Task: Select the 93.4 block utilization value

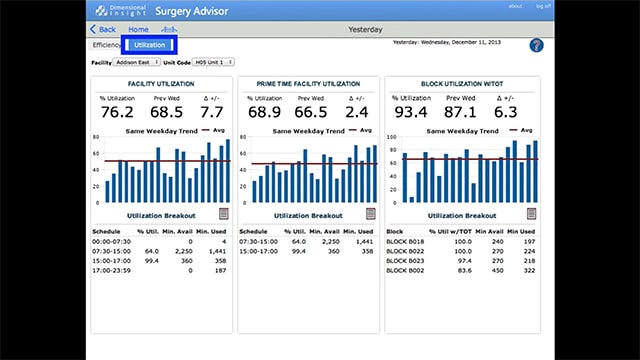Action: (x=411, y=112)
